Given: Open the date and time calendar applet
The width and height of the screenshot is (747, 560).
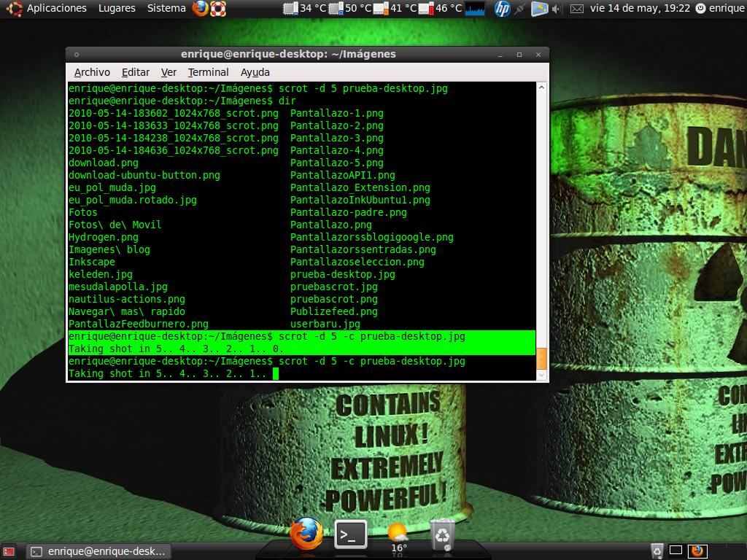Looking at the screenshot, I should [640, 8].
